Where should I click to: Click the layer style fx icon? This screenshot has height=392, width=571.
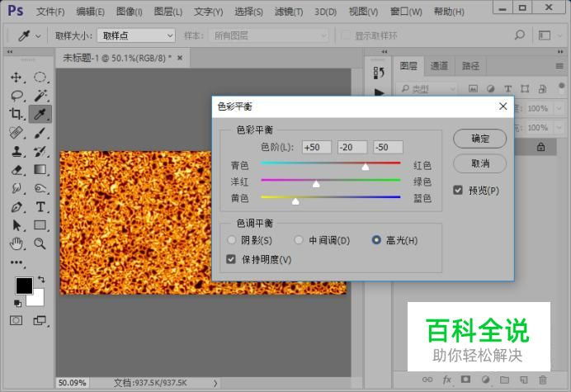pyautogui.click(x=447, y=380)
